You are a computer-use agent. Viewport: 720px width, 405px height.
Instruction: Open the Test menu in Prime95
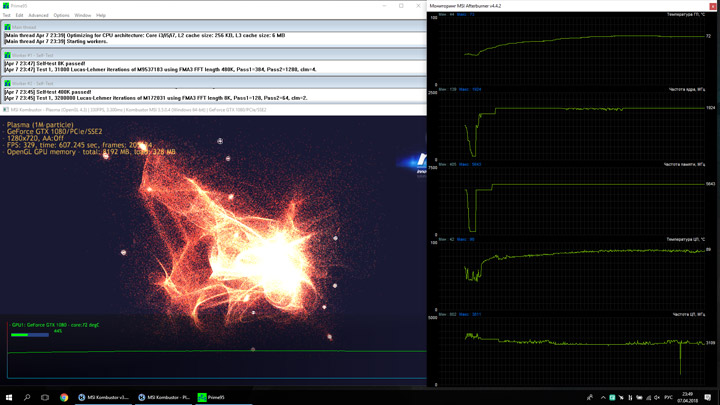[x=7, y=15]
